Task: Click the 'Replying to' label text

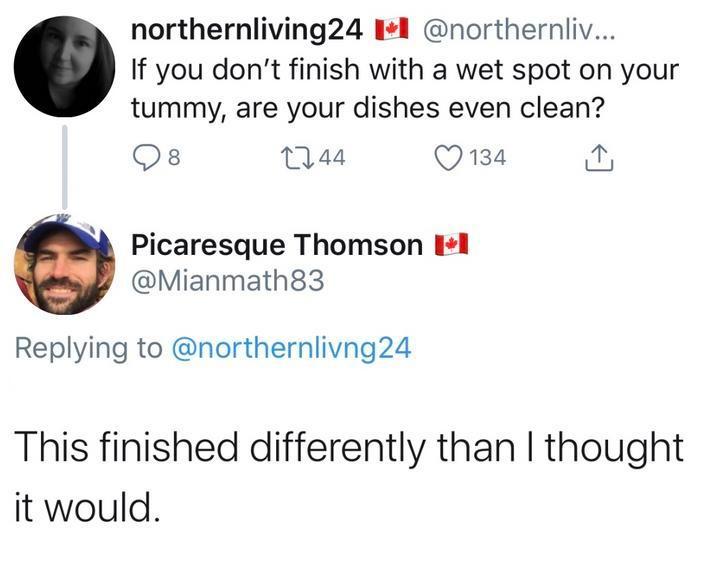Action: pyautogui.click(x=89, y=348)
